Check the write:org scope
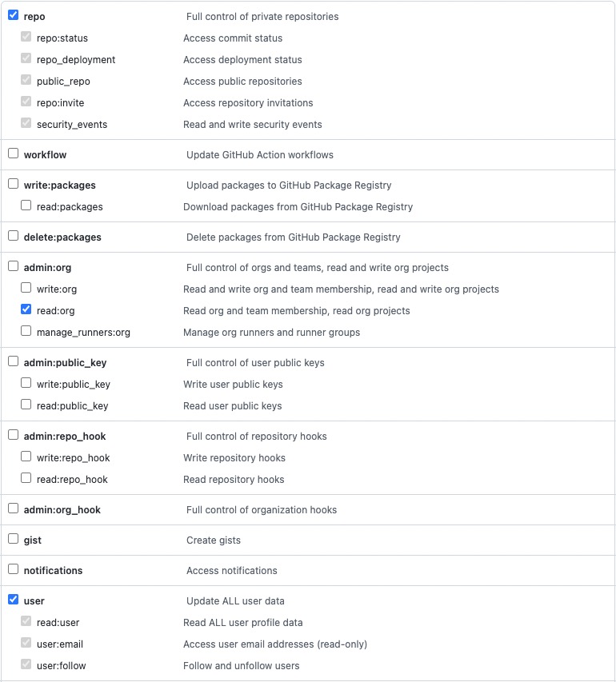Viewport: 616px width, 682px height. coord(26,288)
